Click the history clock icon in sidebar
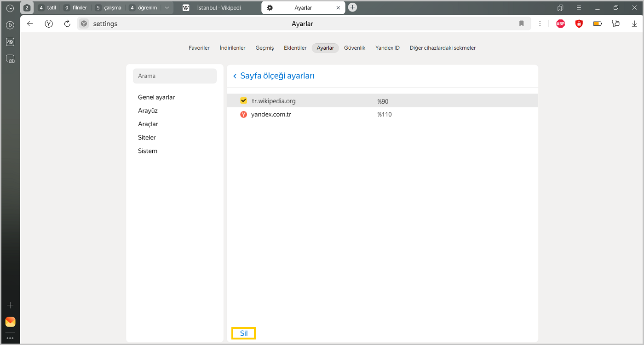644x345 pixels. click(10, 8)
